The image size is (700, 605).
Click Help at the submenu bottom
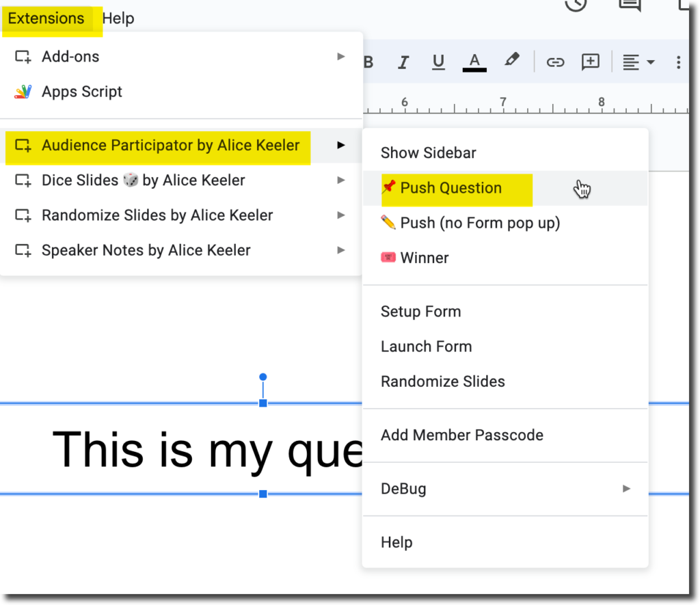pos(505,542)
